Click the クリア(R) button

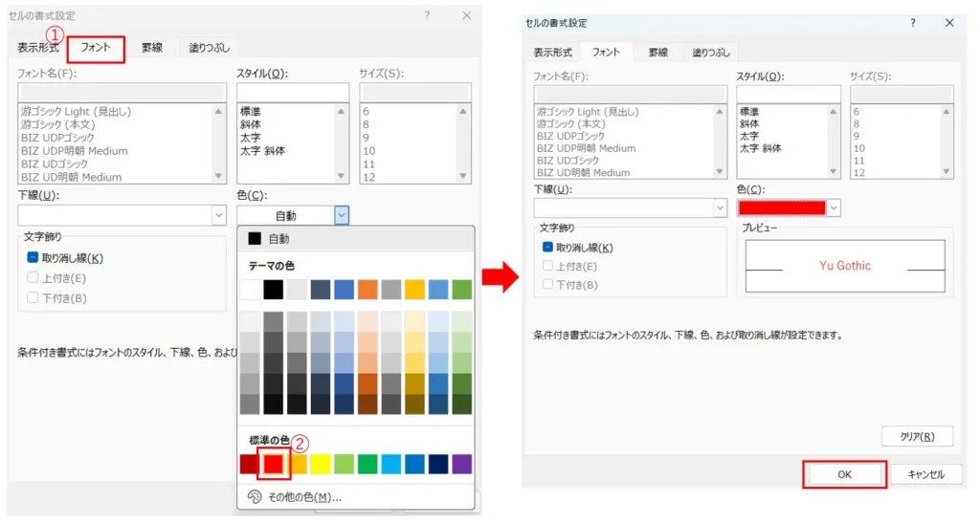tap(917, 437)
